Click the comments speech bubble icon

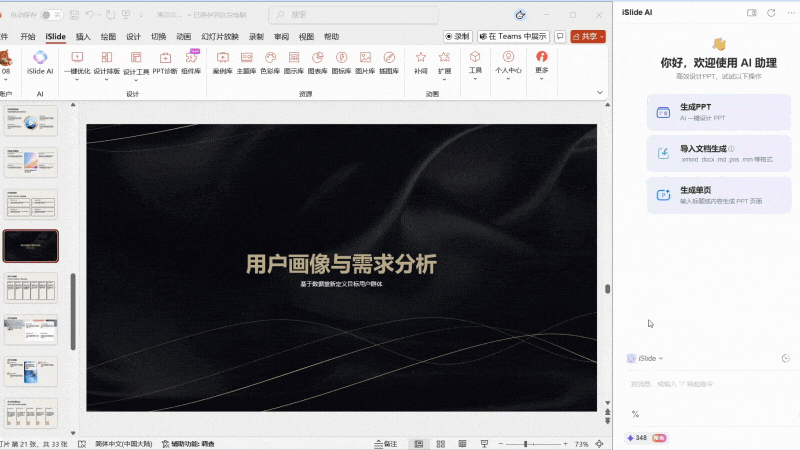coord(560,36)
